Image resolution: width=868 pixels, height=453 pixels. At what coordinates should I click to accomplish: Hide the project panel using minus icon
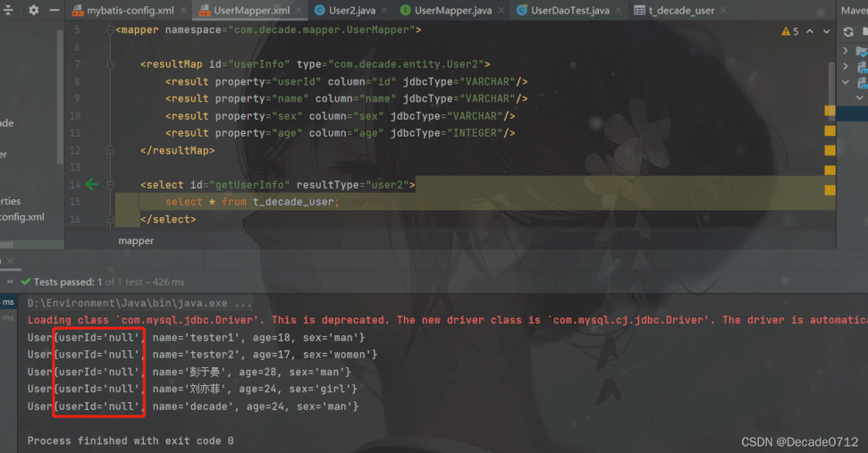(x=55, y=10)
